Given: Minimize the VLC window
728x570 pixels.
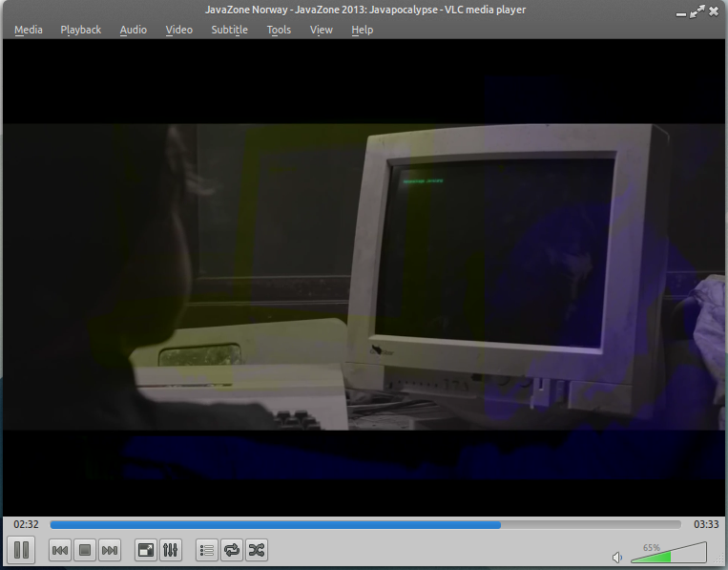Looking at the screenshot, I should click(681, 14).
